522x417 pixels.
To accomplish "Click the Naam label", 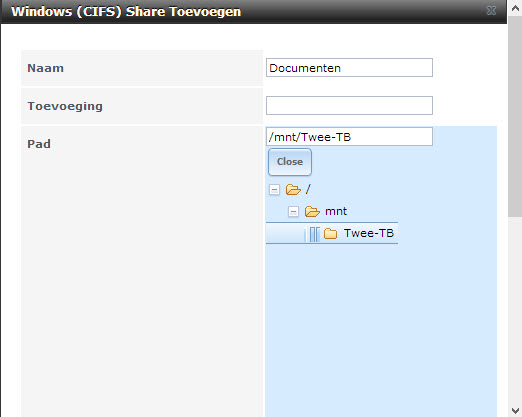I will (x=45, y=68).
